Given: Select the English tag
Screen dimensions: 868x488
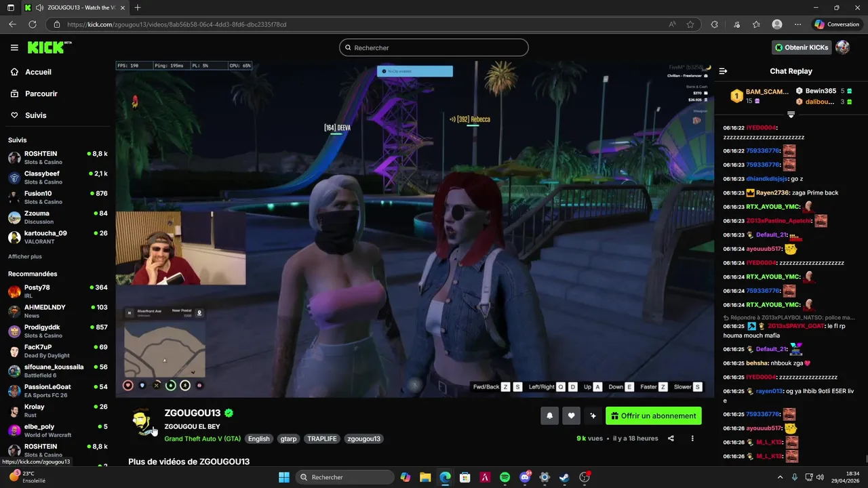Looking at the screenshot, I should pos(258,439).
